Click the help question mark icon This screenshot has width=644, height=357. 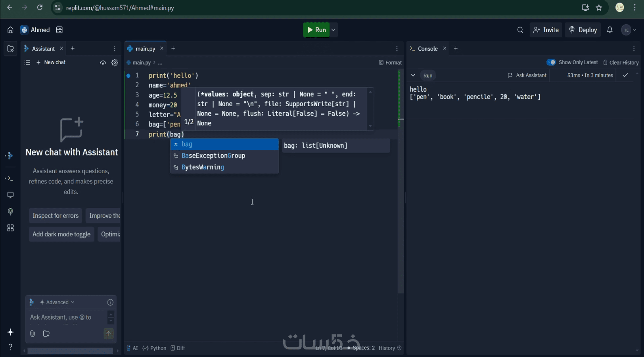10,347
